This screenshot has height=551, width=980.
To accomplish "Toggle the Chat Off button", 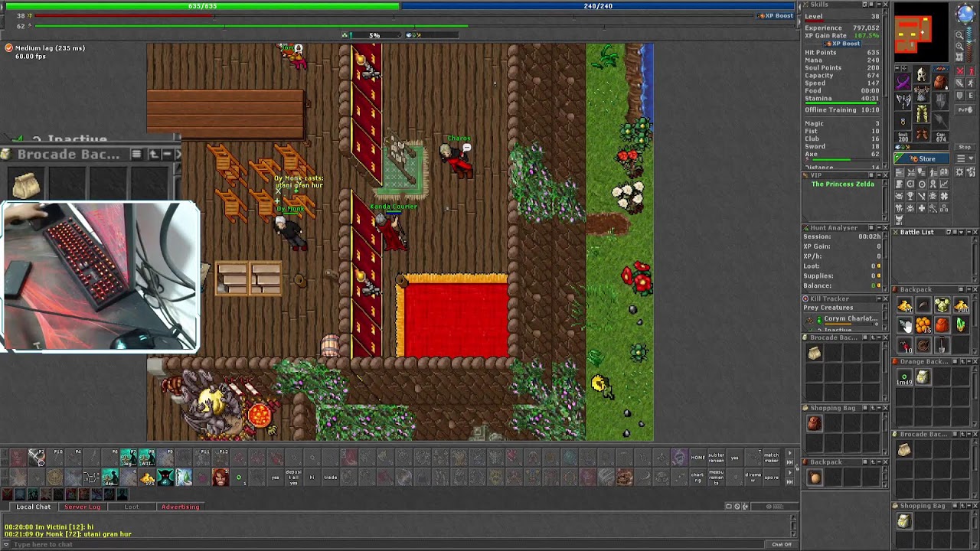I will 781,544.
